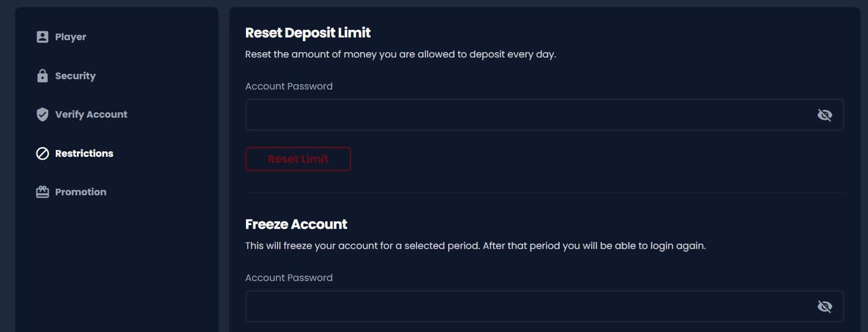Image resolution: width=868 pixels, height=332 pixels.
Task: Click Account Password label under Freeze Account
Action: point(289,278)
